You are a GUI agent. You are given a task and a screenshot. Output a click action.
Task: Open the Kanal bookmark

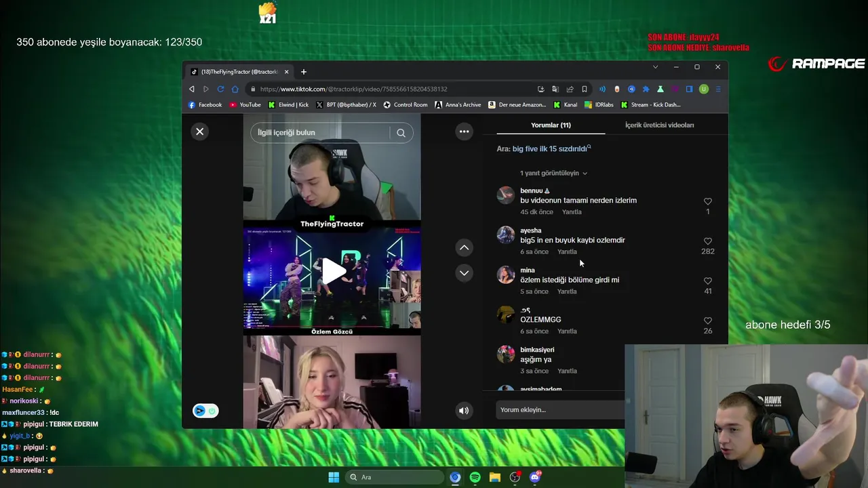565,105
